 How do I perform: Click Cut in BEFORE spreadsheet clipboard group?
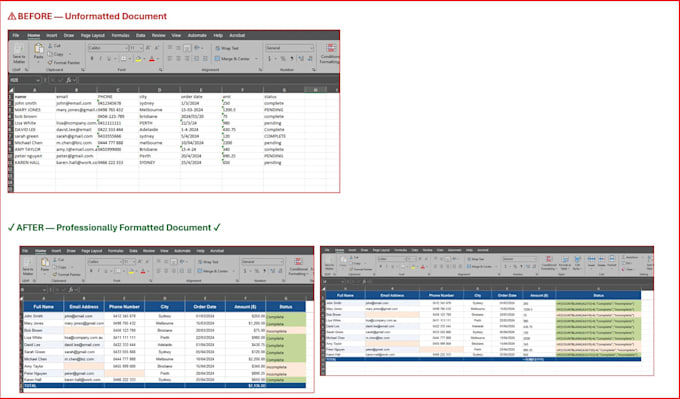54,46
